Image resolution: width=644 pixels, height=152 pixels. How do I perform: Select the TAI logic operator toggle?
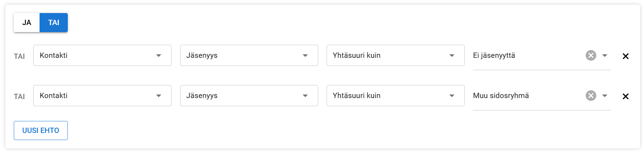coord(54,23)
